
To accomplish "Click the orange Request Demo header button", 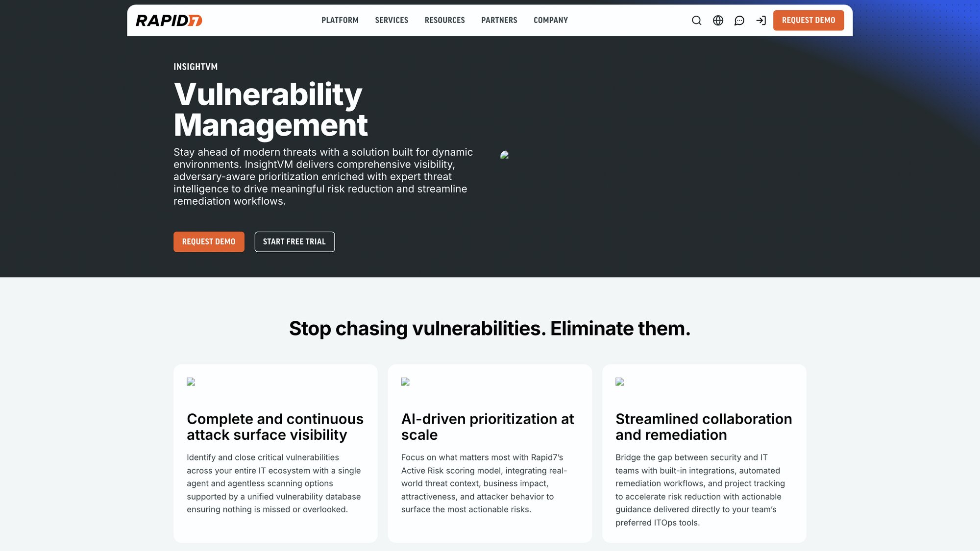I will [808, 20].
